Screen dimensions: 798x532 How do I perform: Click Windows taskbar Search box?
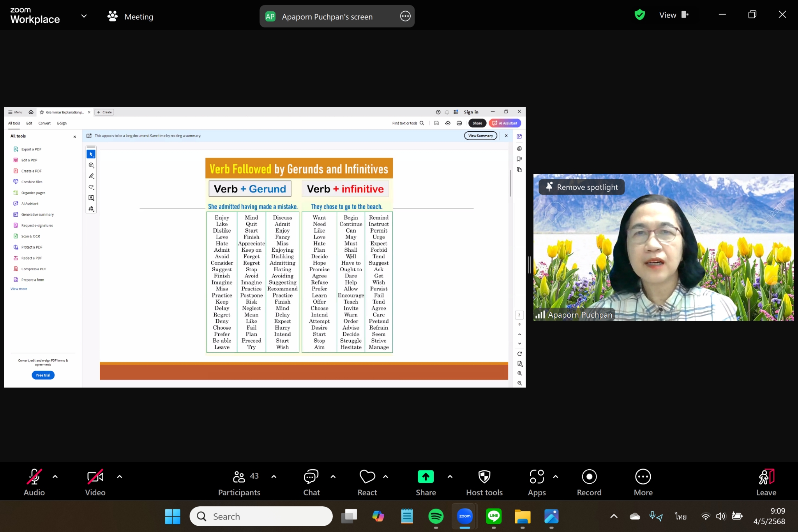click(x=261, y=516)
